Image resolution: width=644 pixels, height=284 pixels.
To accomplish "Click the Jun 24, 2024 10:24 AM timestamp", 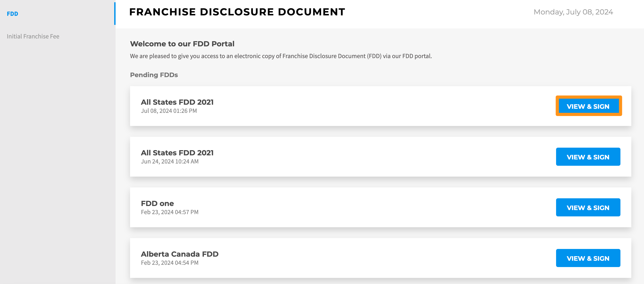I will [170, 161].
